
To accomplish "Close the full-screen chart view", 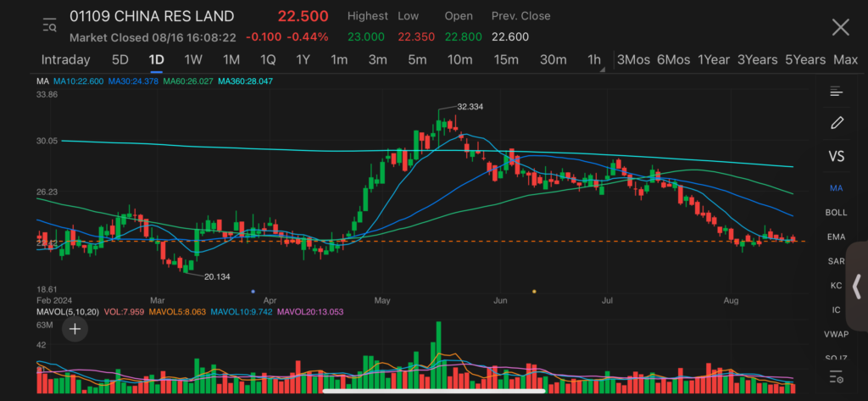I will 840,27.
